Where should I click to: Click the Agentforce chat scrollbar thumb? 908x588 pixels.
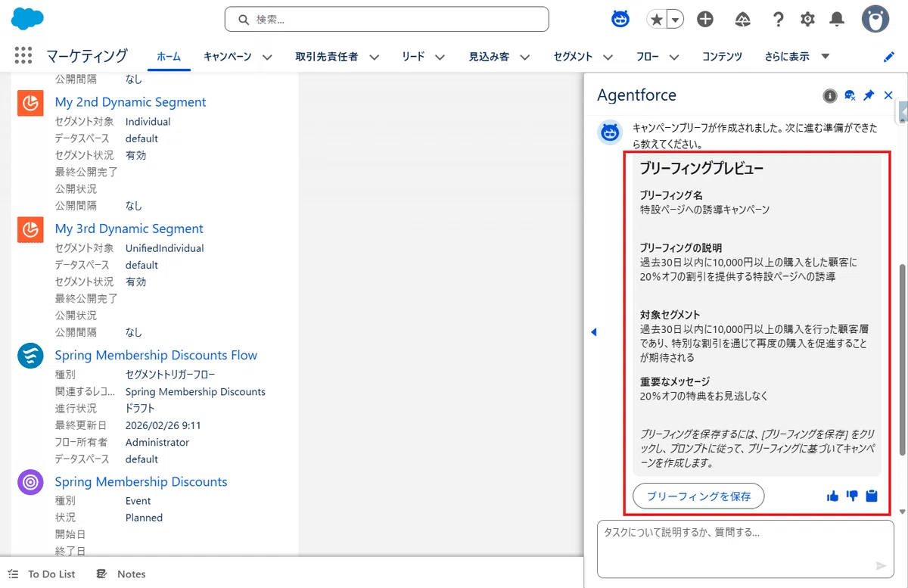[902, 359]
